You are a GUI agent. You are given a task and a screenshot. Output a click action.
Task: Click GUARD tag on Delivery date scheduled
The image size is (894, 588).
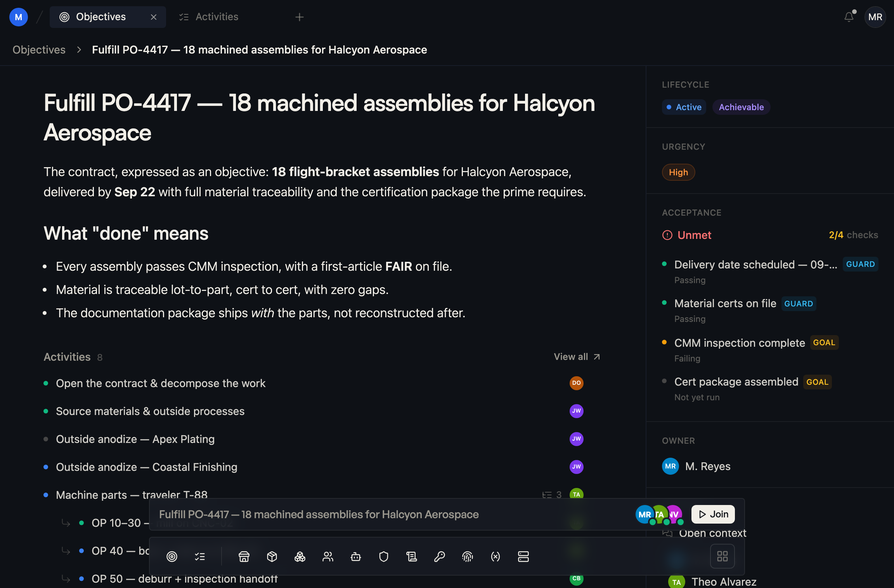coord(860,264)
